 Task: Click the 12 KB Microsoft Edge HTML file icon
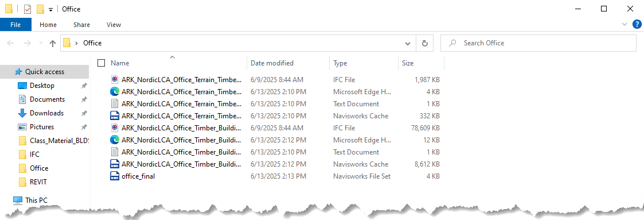pos(115,140)
